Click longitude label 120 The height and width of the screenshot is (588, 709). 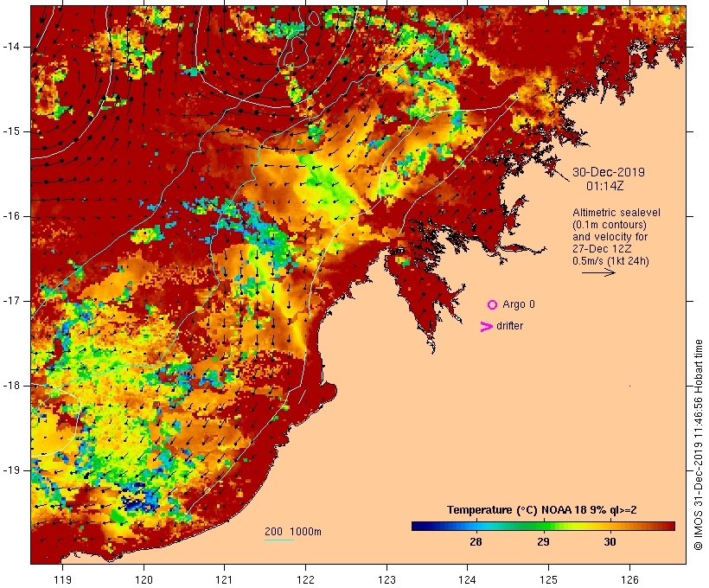[x=144, y=579]
